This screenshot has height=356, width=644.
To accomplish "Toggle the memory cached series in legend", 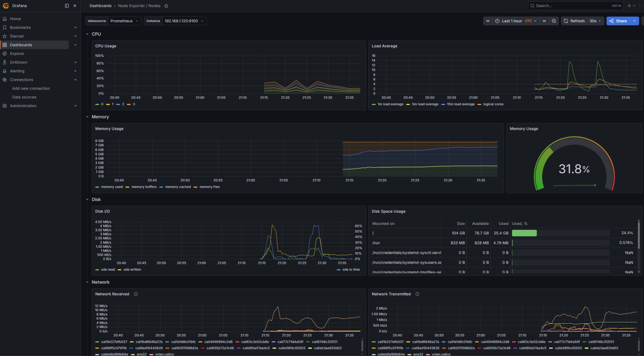I will click(x=175, y=187).
